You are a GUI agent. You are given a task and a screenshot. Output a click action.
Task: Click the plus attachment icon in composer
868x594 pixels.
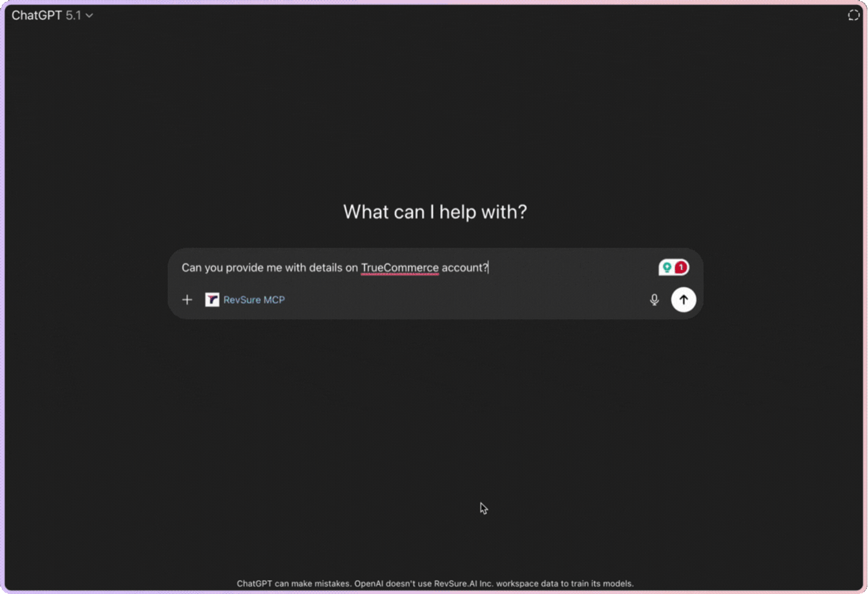(187, 300)
